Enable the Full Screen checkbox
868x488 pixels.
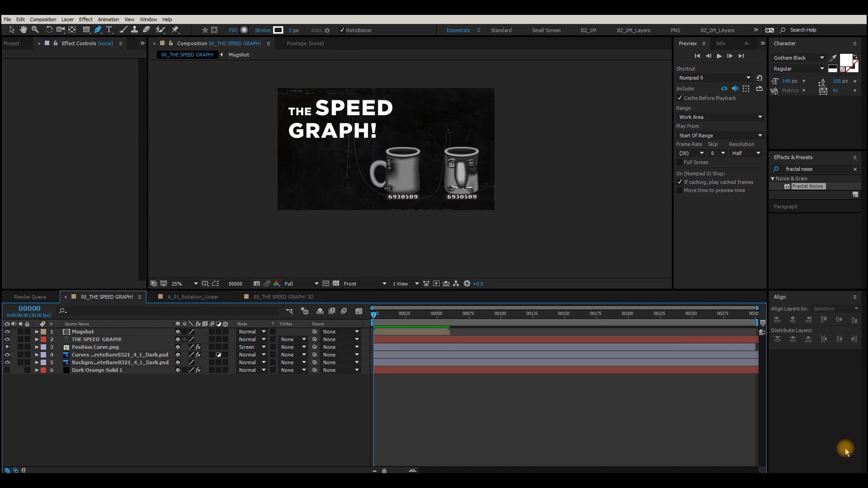[x=680, y=162]
